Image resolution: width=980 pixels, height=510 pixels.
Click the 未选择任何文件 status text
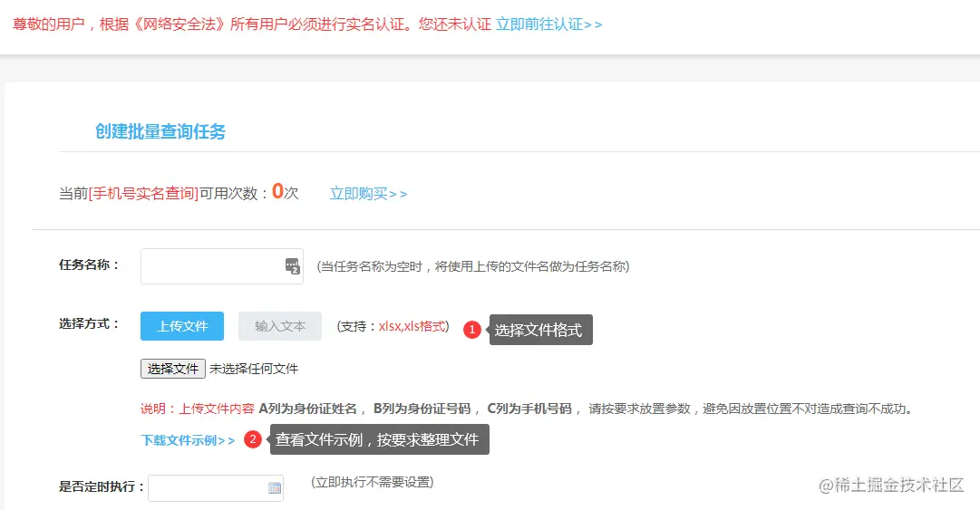click(254, 369)
